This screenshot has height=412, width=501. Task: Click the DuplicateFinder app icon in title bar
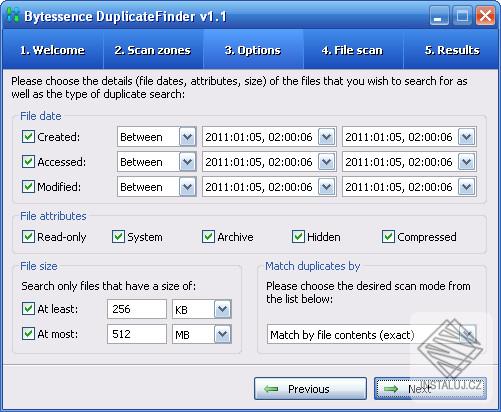tap(13, 15)
